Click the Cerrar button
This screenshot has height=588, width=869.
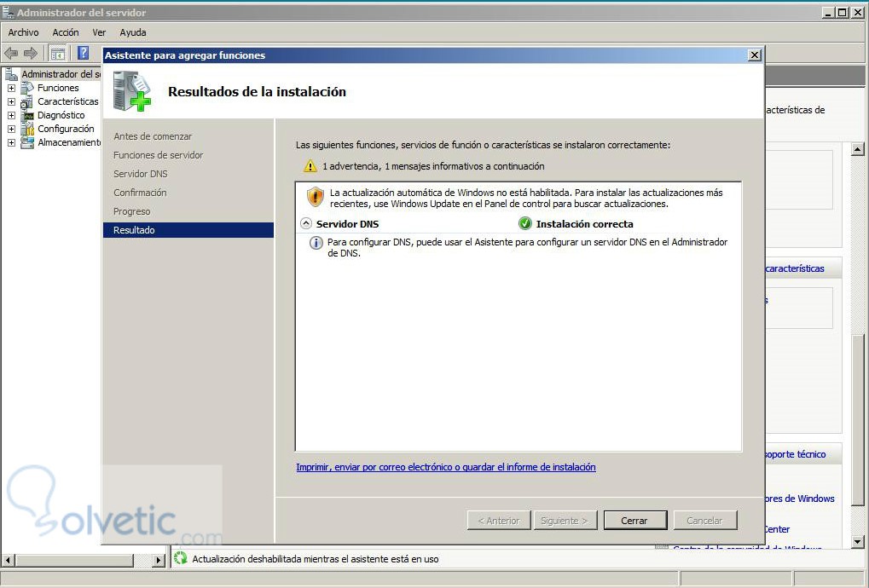635,521
